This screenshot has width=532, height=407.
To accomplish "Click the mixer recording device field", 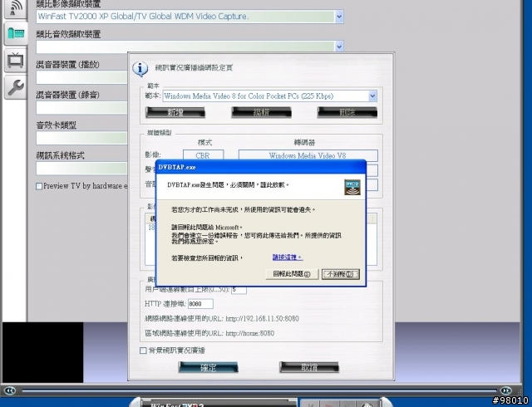I will point(81,108).
